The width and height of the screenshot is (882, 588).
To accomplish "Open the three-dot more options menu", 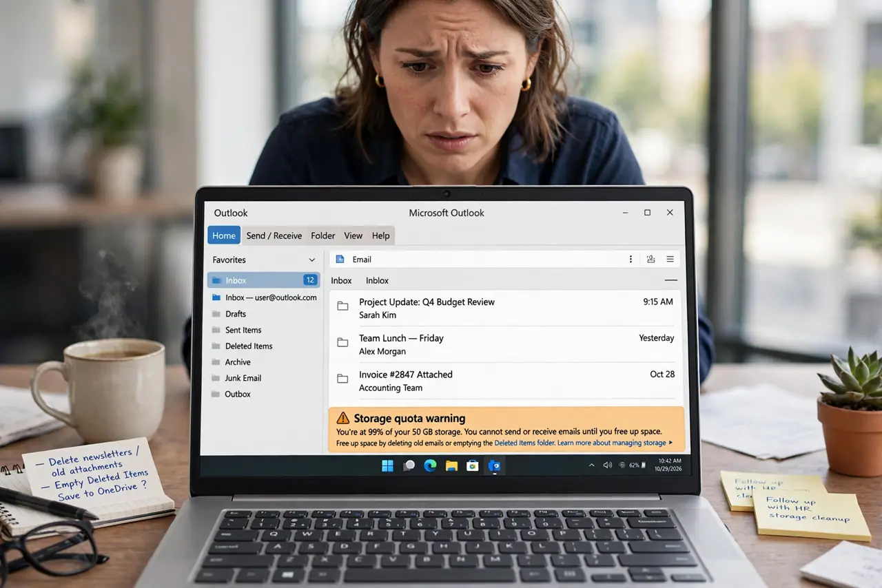I will (x=630, y=260).
